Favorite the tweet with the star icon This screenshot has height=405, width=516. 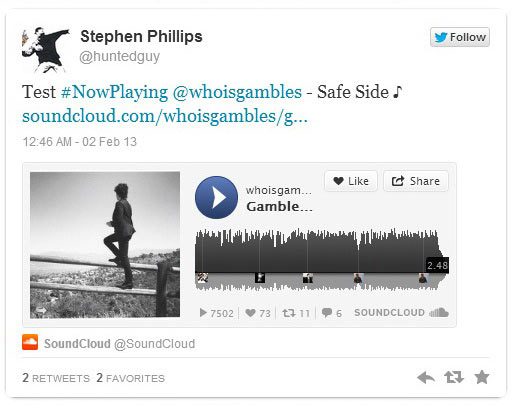482,377
